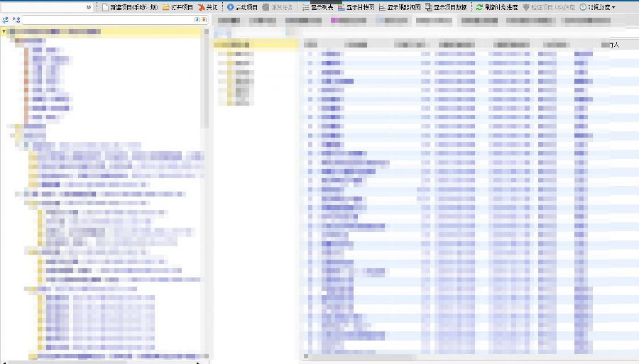Image resolution: width=639 pixels, height=364 pixels.
Task: Expand the toolbar combo box chevron at top-left
Action: (89, 7)
